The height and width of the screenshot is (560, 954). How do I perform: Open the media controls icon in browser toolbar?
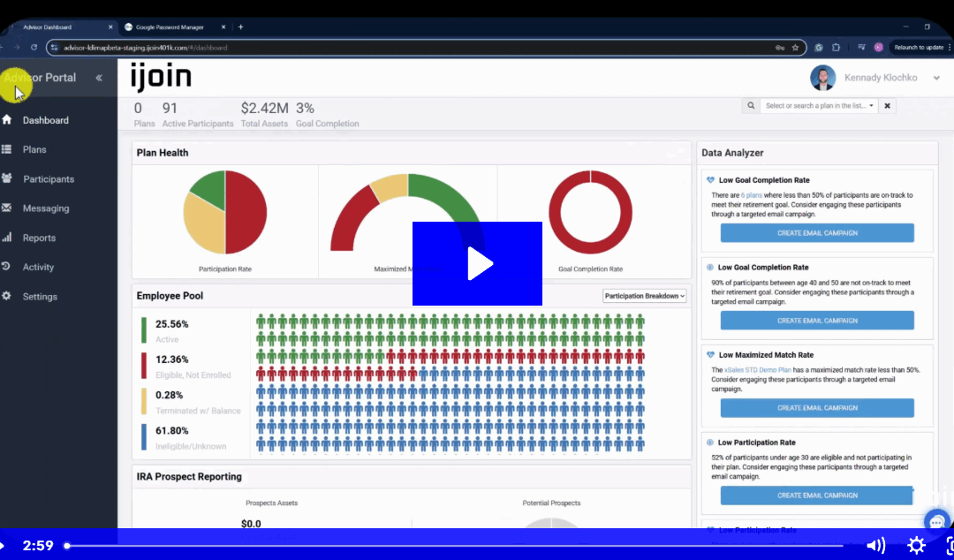pyautogui.click(x=861, y=48)
